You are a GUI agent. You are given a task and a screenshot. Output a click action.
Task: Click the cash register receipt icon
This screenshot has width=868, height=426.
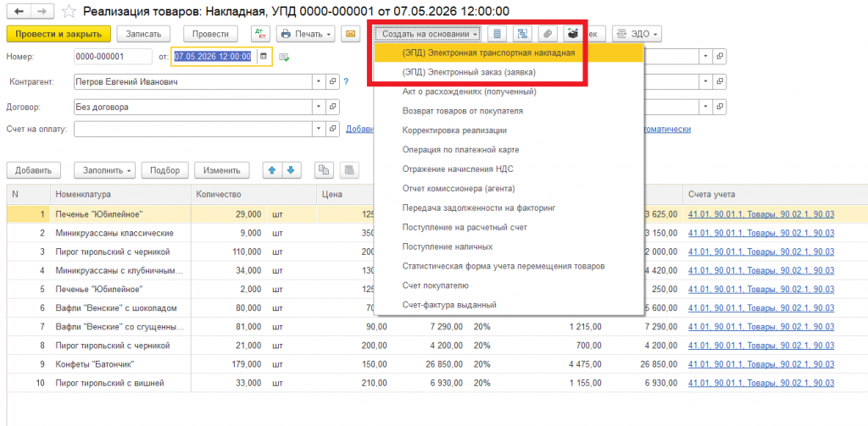click(572, 34)
